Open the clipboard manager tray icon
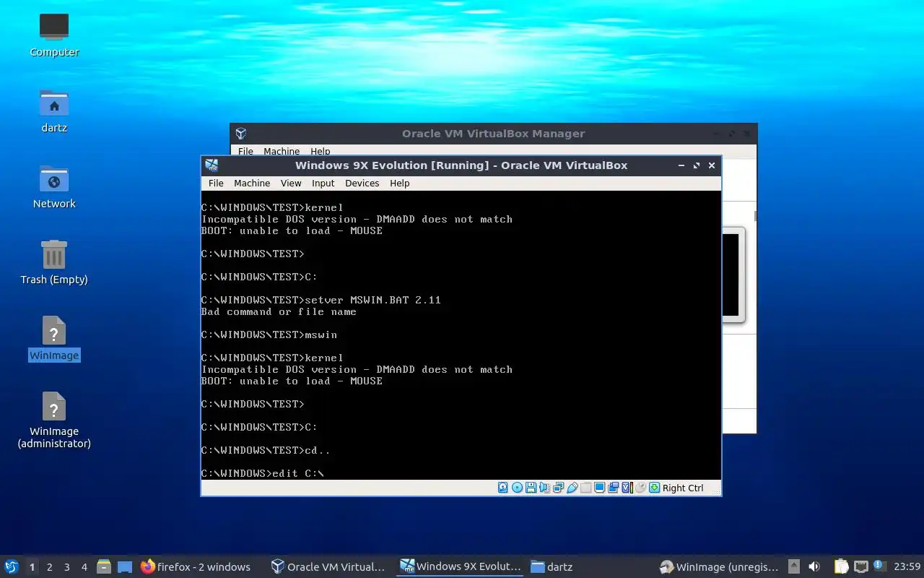924x578 pixels. click(841, 566)
